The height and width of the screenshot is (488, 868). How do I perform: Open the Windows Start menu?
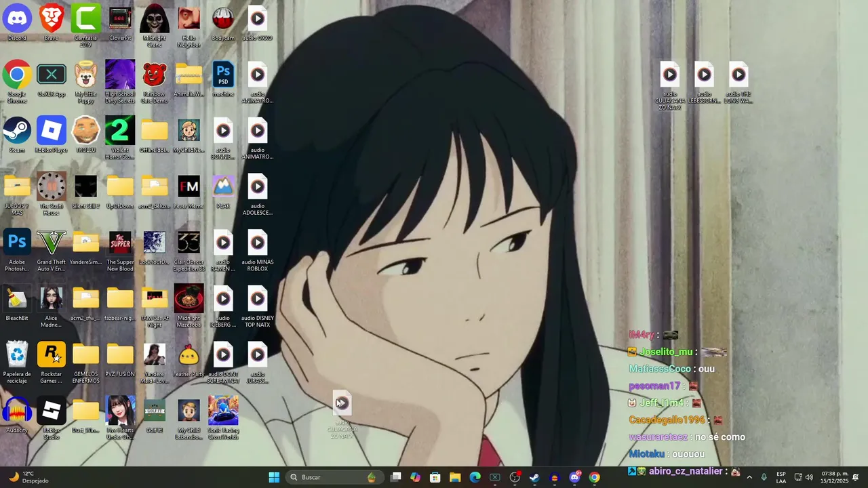tap(274, 477)
